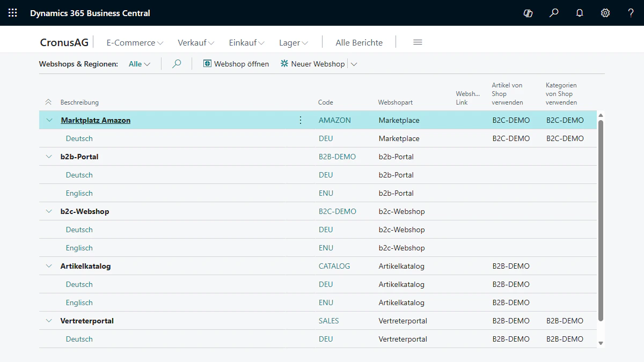Click B2B-DEMO Kategorien cell in SALES row
Screen dimensions: 644x362
coord(565,321)
